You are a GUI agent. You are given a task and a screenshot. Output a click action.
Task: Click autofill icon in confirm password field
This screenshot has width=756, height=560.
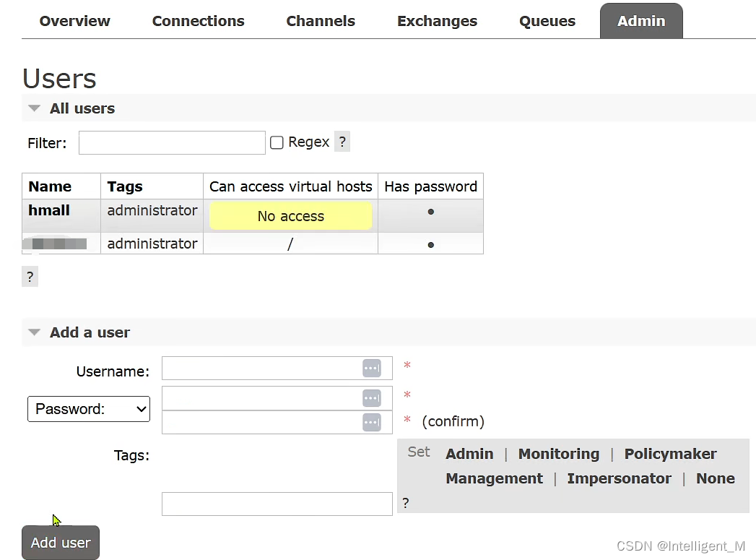[x=371, y=422]
